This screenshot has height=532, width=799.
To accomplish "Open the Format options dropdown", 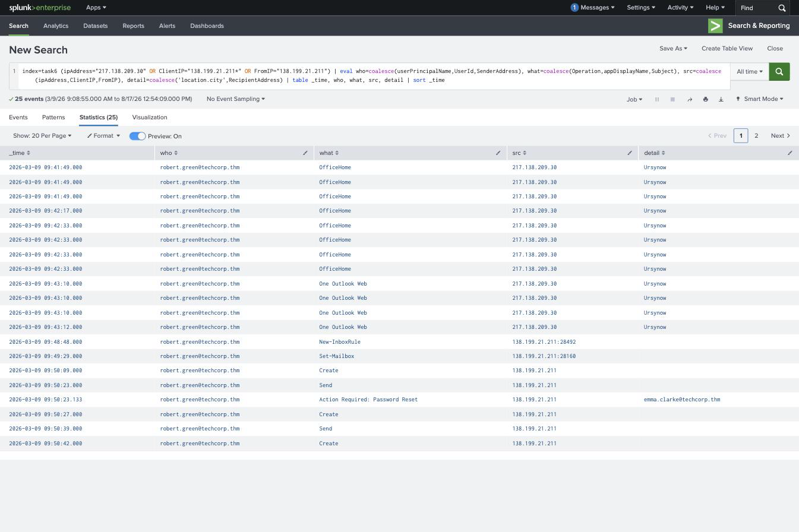I will pos(103,136).
